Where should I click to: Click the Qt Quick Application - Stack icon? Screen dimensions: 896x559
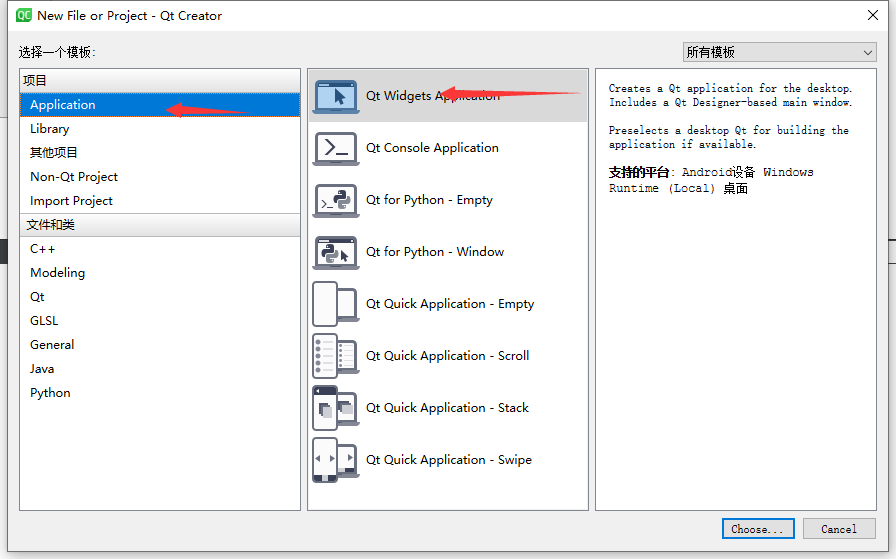[336, 408]
